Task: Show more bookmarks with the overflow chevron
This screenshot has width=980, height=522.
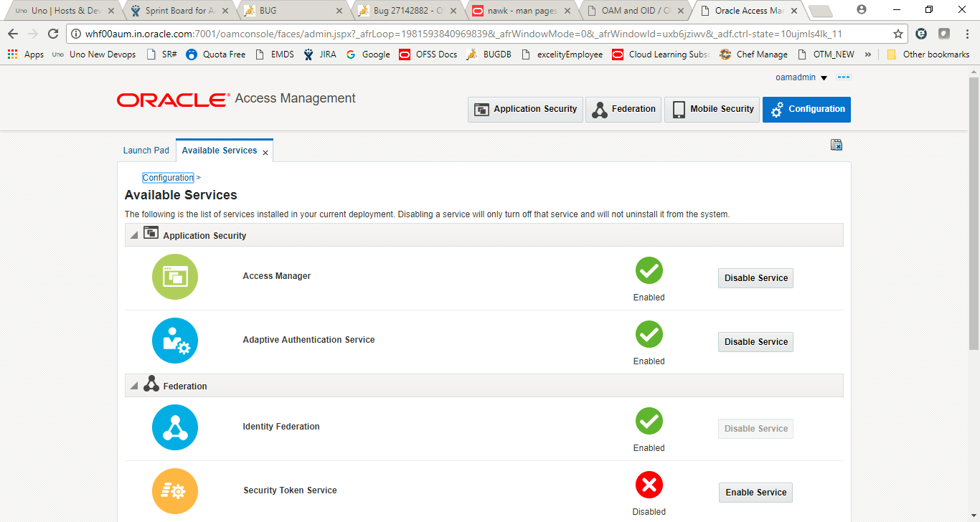Action: 868,54
